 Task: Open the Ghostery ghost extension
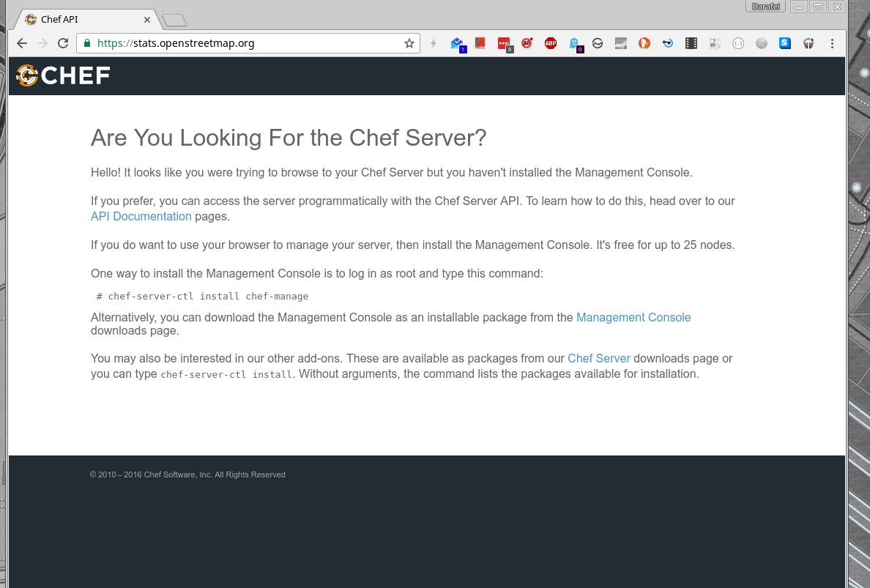576,44
